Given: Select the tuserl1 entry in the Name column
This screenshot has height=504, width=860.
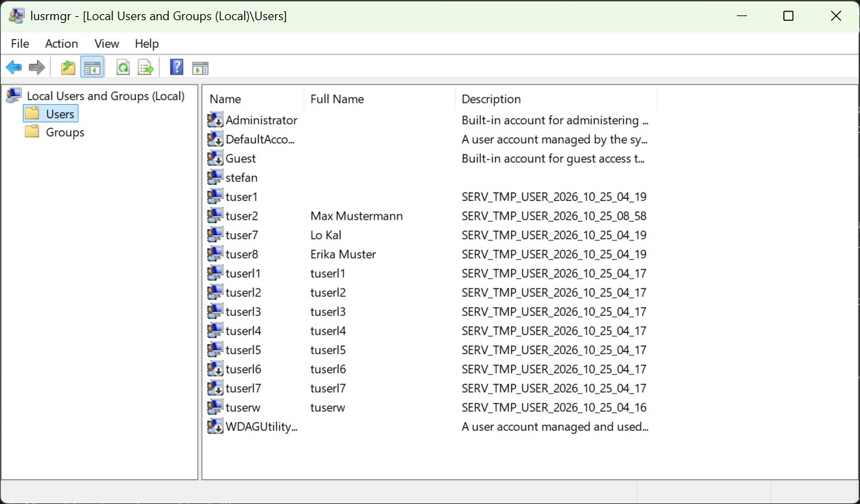Looking at the screenshot, I should pyautogui.click(x=243, y=274).
